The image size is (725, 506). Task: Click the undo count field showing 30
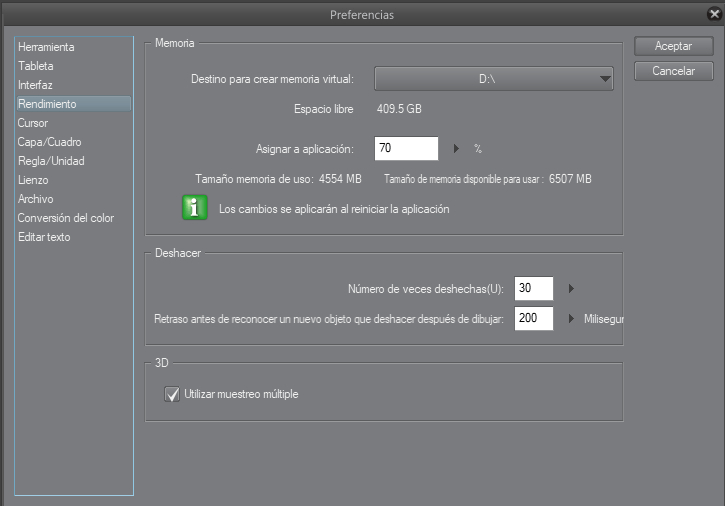pos(533,289)
